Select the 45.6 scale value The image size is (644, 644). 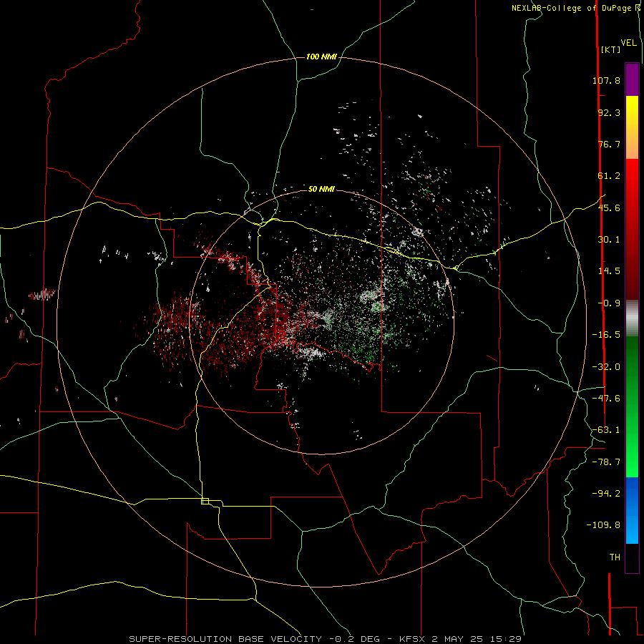click(609, 208)
